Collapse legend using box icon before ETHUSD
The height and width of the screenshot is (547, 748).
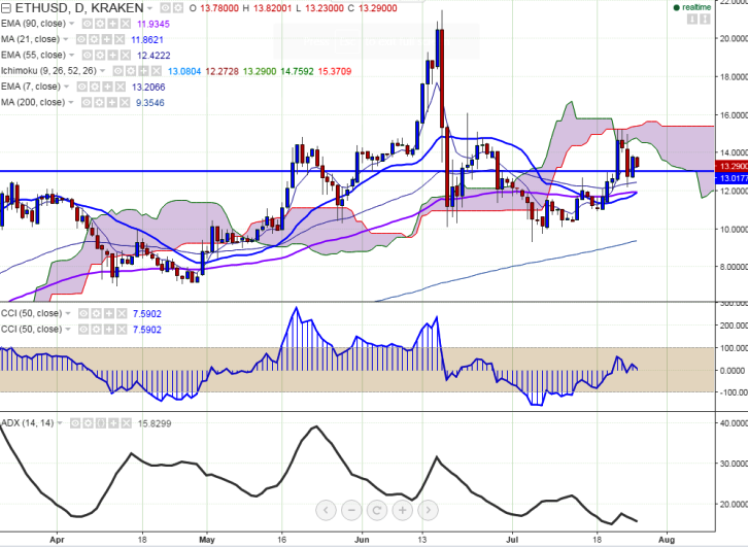(x=6, y=9)
